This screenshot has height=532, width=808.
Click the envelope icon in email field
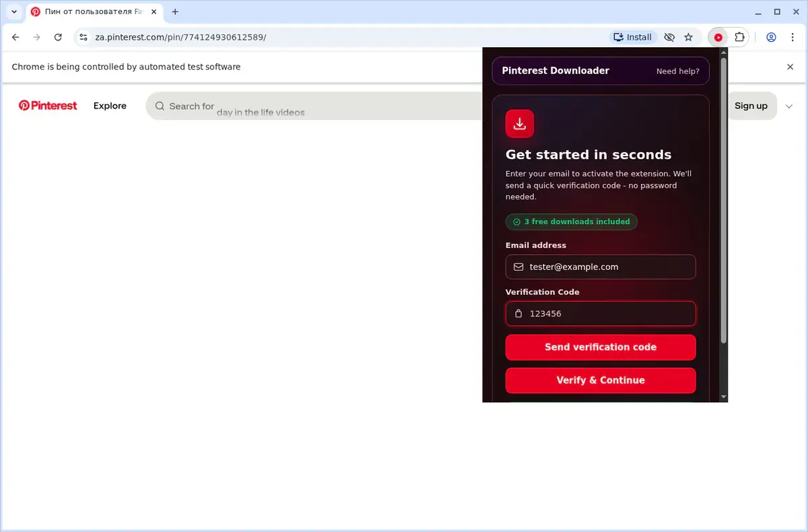coord(518,267)
